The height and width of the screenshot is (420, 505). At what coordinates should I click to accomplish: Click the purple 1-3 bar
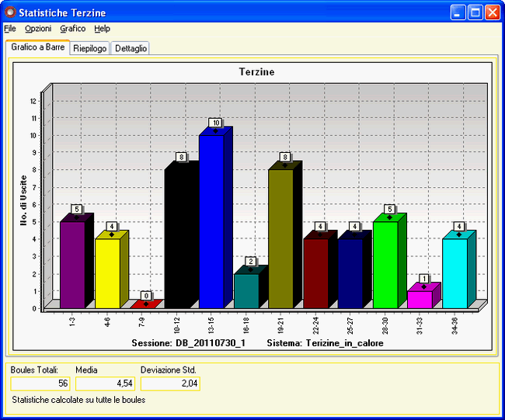pos(72,264)
